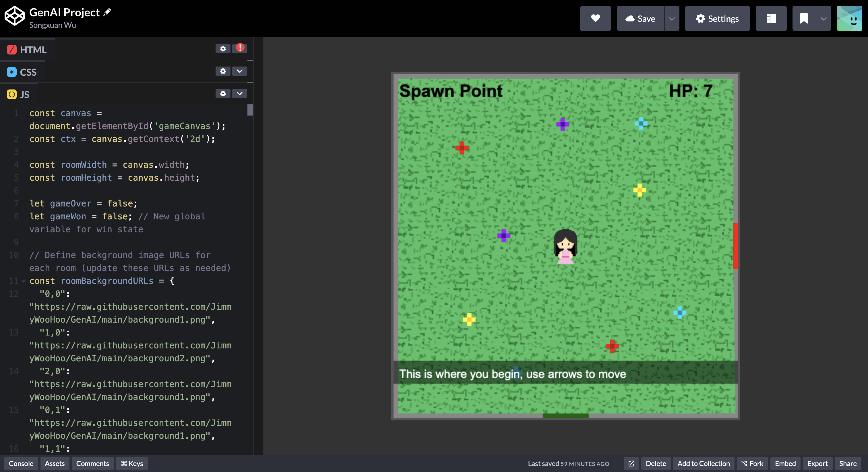Click the user avatar in header
The width and height of the screenshot is (868, 472).
[849, 18]
